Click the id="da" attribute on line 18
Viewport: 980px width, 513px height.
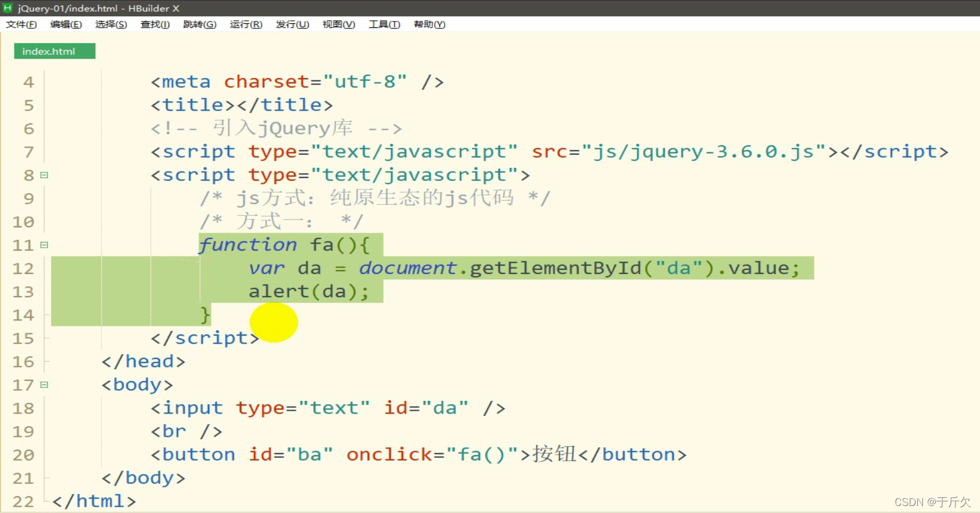(x=426, y=408)
